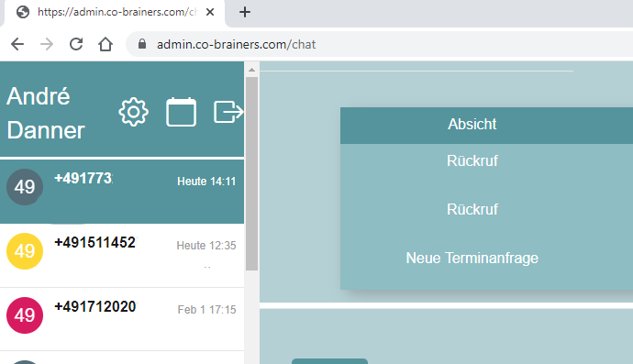Open the browser home page
Image resolution: width=633 pixels, height=364 pixels.
click(x=105, y=44)
